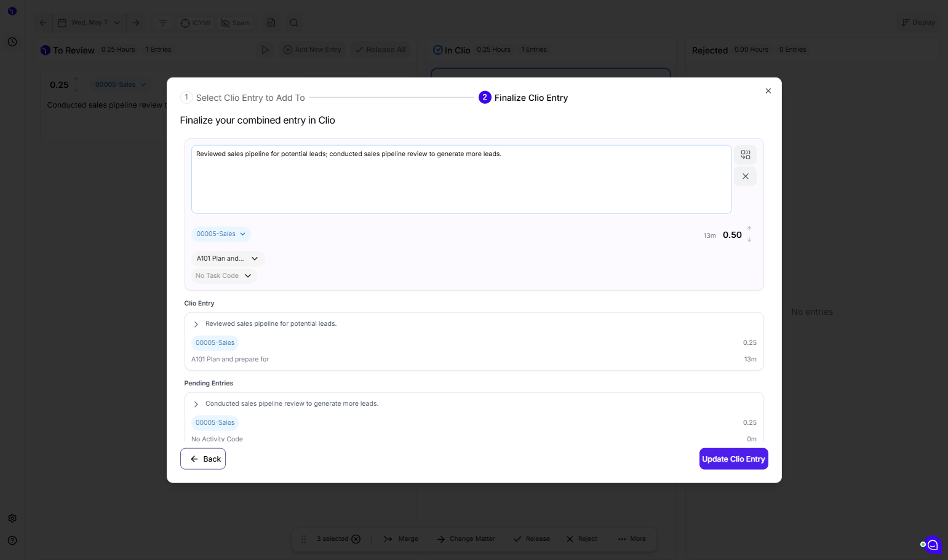
Task: Increase the 0.50 hours with the up arrow
Action: (749, 229)
